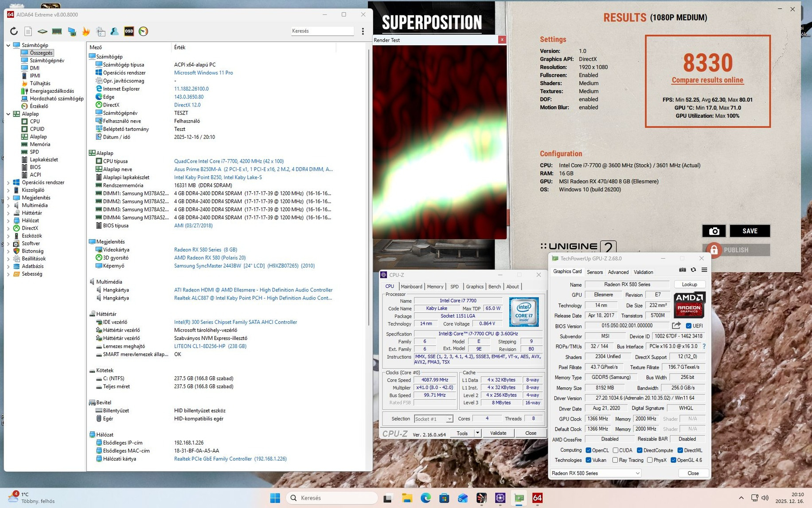
Task: Click the GPU-Z refresh icon
Action: [693, 270]
